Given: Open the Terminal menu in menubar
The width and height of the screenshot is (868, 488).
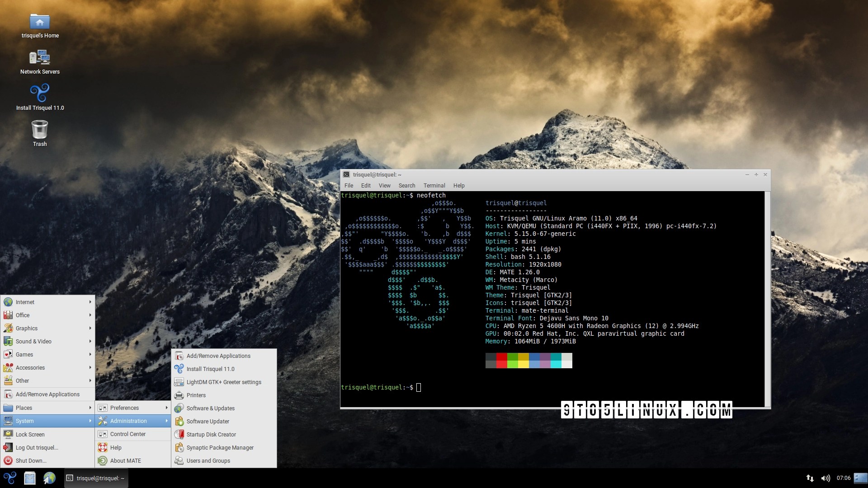Looking at the screenshot, I should click(434, 186).
